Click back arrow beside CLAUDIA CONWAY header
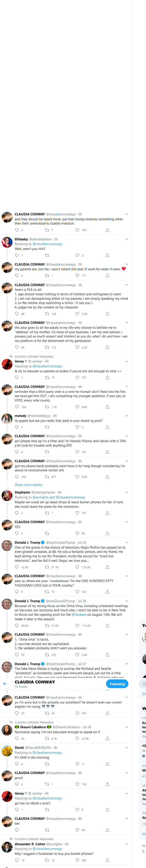The image size is (146, 868). [x=5, y=683]
